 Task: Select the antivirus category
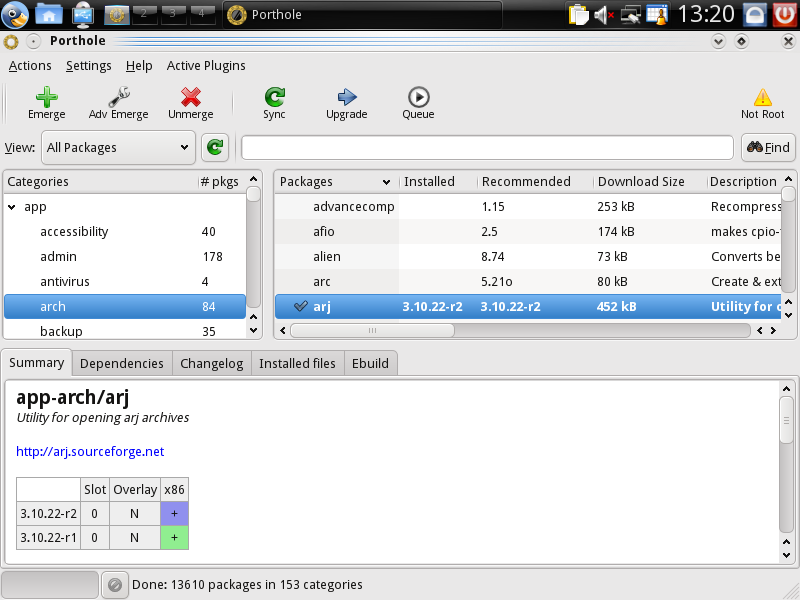(x=125, y=282)
